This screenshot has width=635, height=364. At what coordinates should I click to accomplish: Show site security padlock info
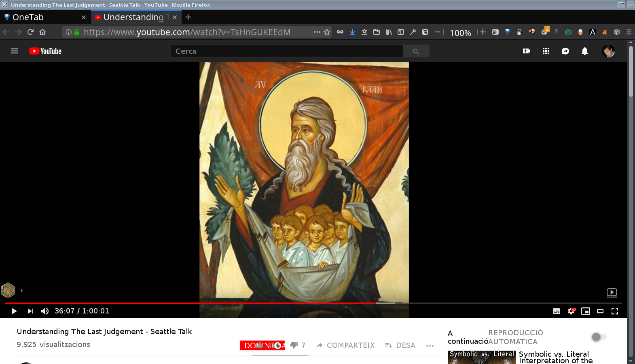pyautogui.click(x=77, y=32)
